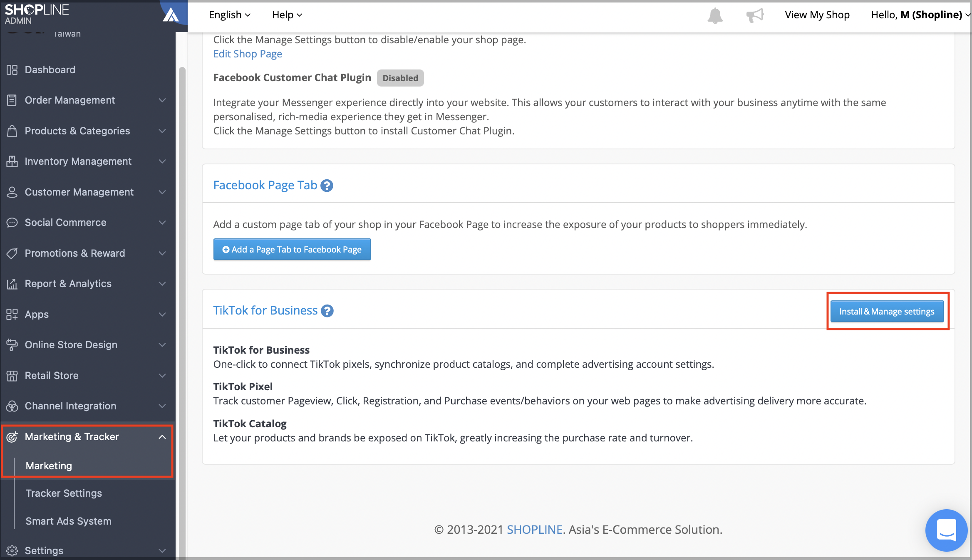Click the Social Commerce chat bubble icon
972x560 pixels.
click(12, 223)
